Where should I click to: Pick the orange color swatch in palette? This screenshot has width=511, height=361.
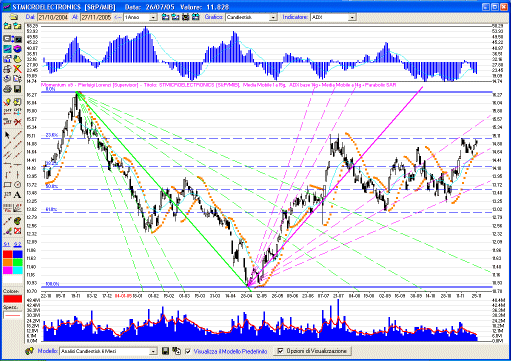(x=8, y=262)
